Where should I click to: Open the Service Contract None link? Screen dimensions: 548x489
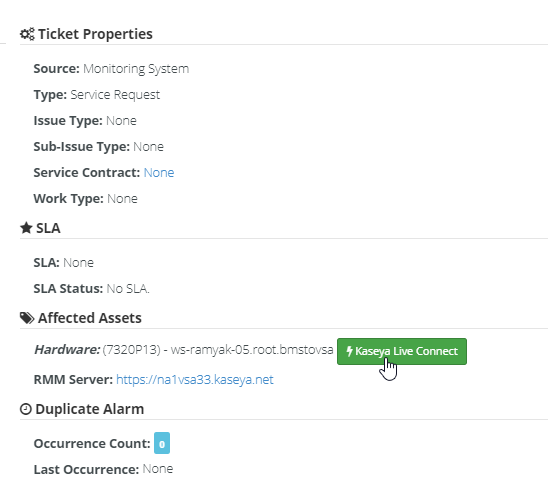tap(159, 173)
